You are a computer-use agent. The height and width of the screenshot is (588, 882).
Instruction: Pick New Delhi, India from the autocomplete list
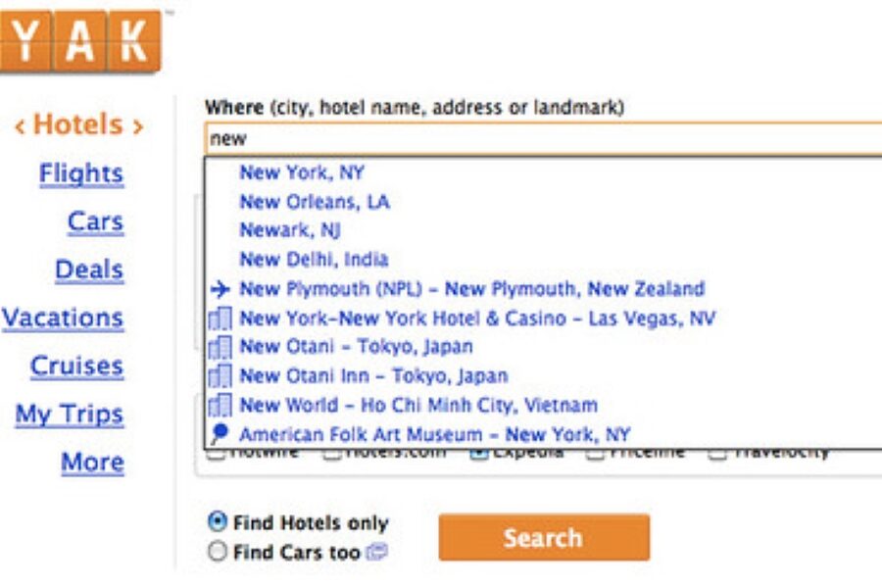click(x=314, y=260)
